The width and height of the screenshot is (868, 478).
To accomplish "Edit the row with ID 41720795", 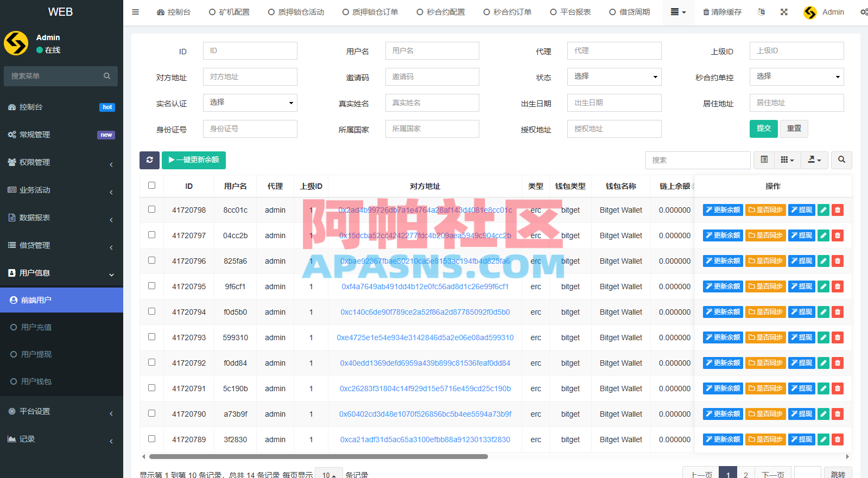I will pos(823,286).
